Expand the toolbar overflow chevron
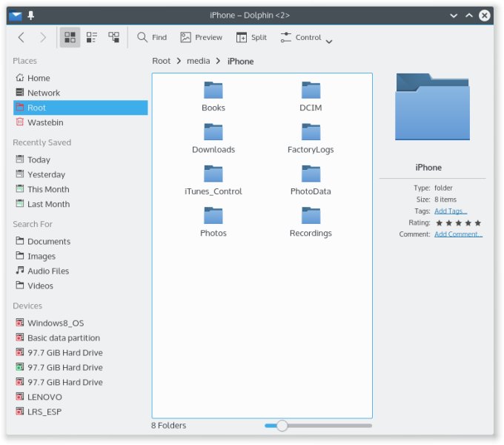Image resolution: width=504 pixels, height=445 pixels. (329, 42)
